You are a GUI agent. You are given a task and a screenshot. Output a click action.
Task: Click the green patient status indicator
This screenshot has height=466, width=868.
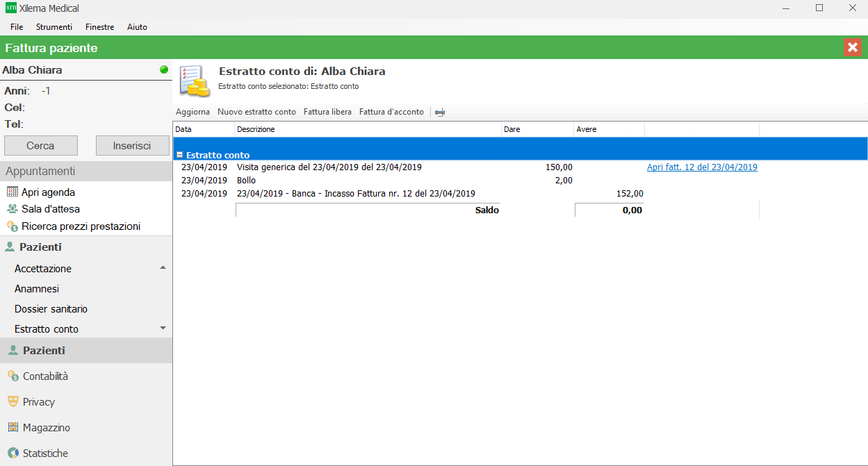click(164, 69)
